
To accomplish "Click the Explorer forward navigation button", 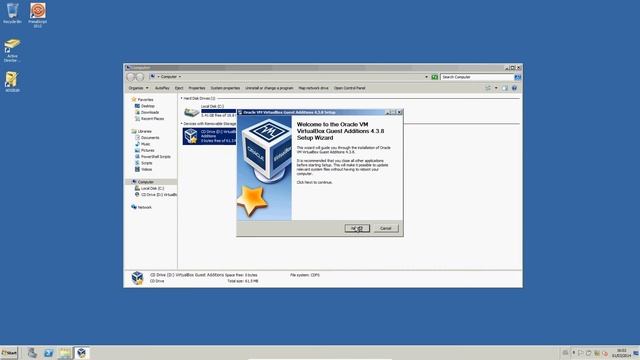I will click(140, 77).
